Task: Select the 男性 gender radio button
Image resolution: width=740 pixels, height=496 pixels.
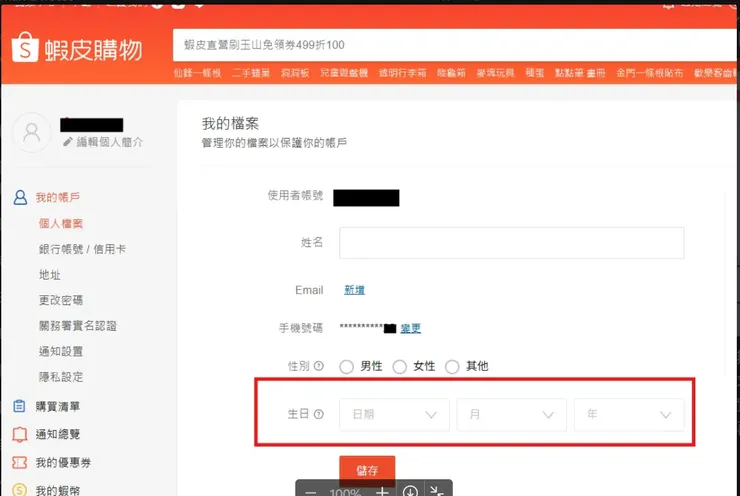Action: coord(346,367)
